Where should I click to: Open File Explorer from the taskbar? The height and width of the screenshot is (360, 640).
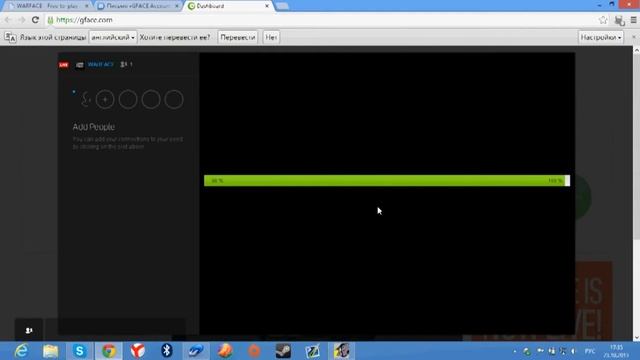(x=51, y=351)
